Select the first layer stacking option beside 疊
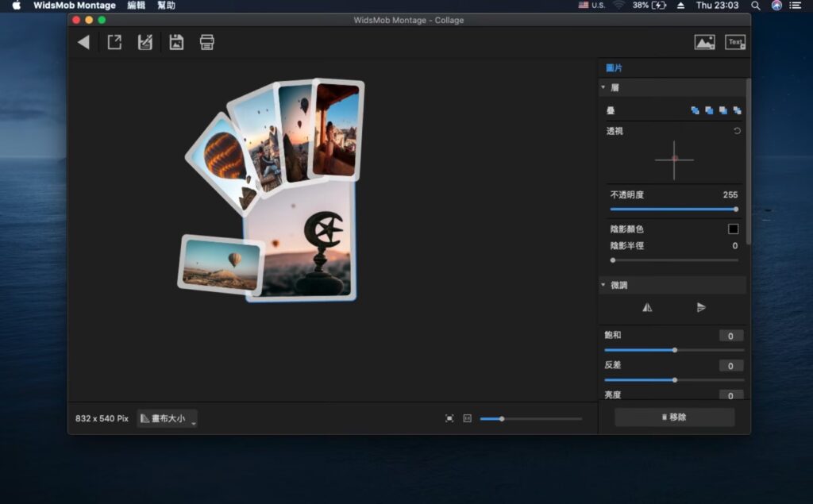Image resolution: width=813 pixels, height=504 pixels. [x=695, y=110]
